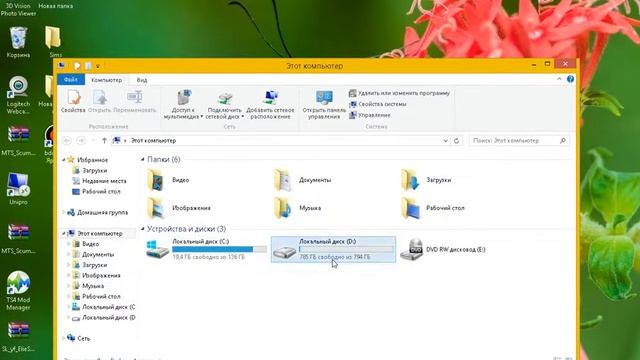This screenshot has width=640, height=360.
Task: Click Управление in System group
Action: 370,115
